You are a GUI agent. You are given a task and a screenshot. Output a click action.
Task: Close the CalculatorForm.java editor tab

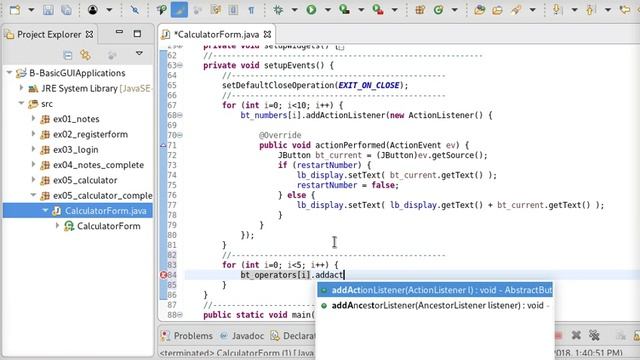click(x=267, y=35)
